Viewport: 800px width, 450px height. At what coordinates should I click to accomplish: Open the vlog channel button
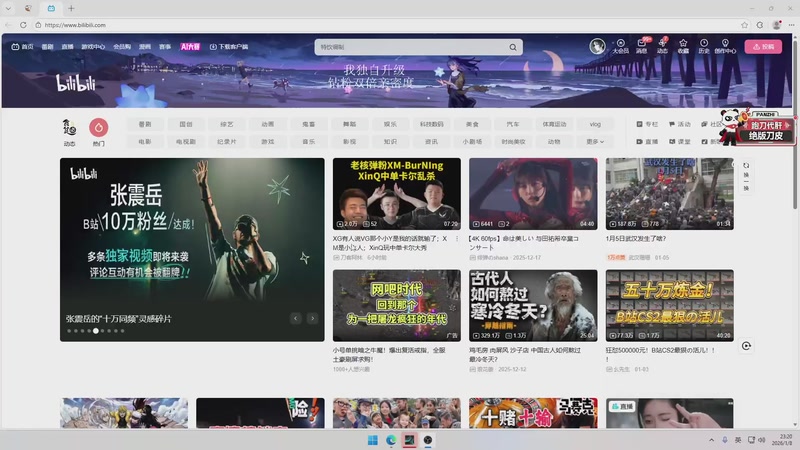coord(595,124)
